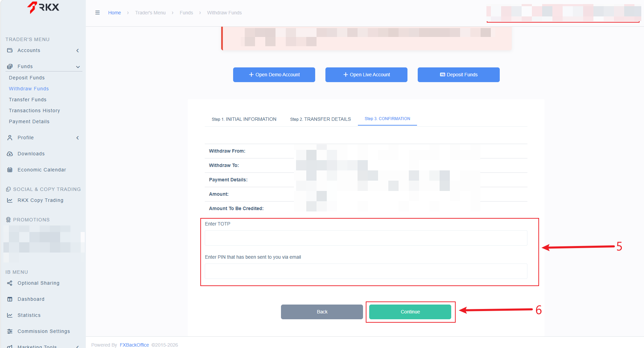Click the Optional Sharing share icon
The width and height of the screenshot is (644, 348).
(x=10, y=283)
